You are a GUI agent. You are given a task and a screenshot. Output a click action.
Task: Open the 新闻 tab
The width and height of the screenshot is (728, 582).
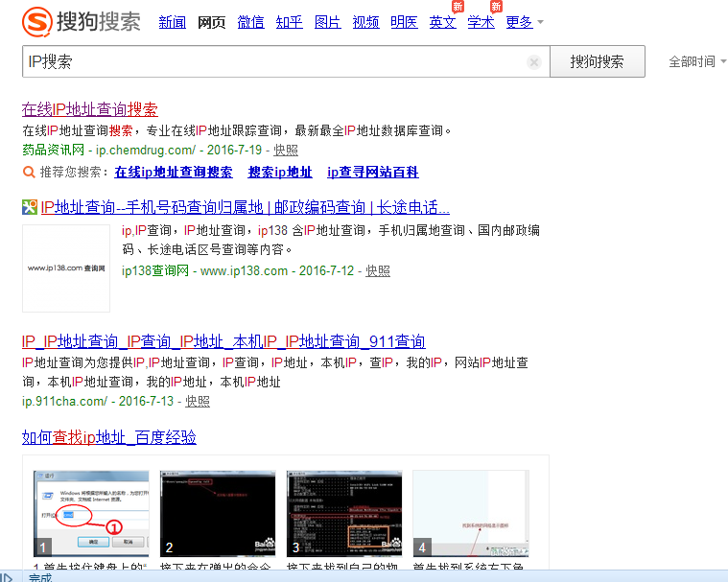(173, 22)
